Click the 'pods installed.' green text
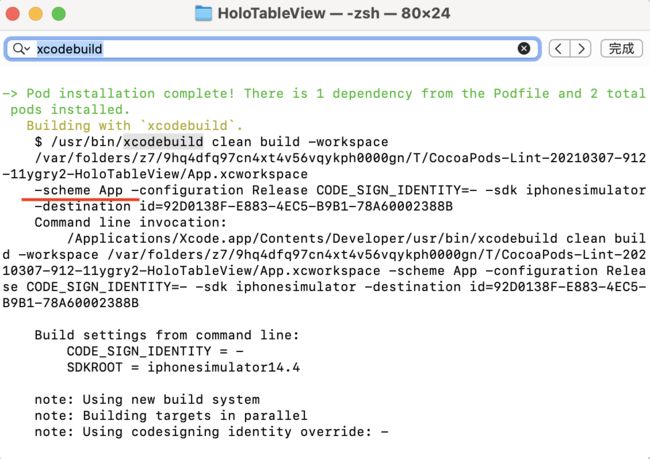This screenshot has width=650, height=459. (70, 109)
